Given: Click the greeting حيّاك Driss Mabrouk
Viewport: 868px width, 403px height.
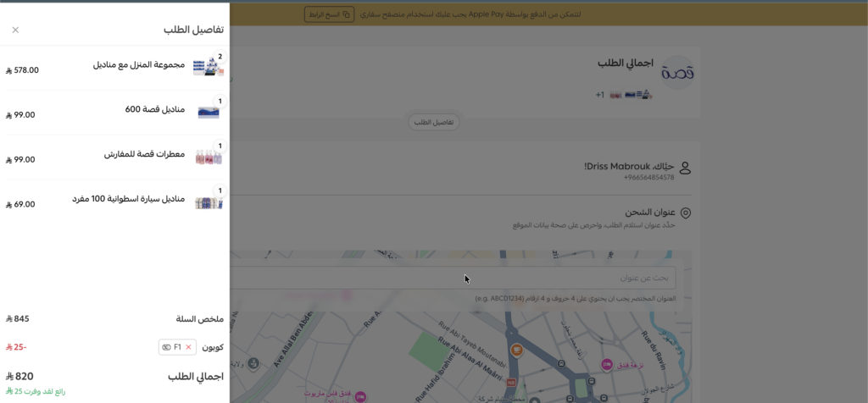Looking at the screenshot, I should [x=630, y=167].
